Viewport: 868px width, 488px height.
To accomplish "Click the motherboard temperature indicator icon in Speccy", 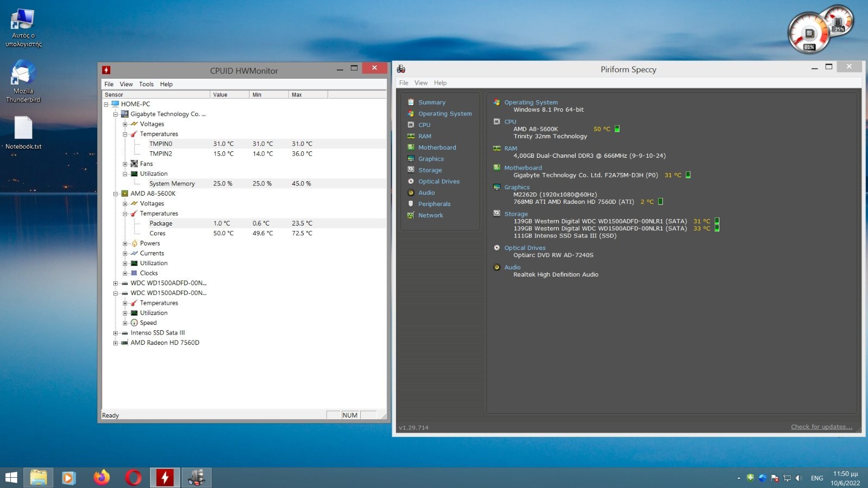I will point(688,175).
